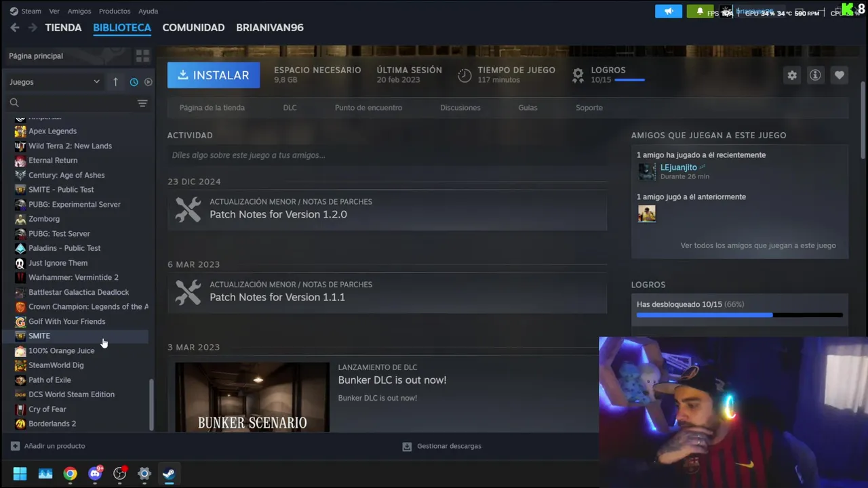
Task: Open the Guías link
Action: pos(528,108)
